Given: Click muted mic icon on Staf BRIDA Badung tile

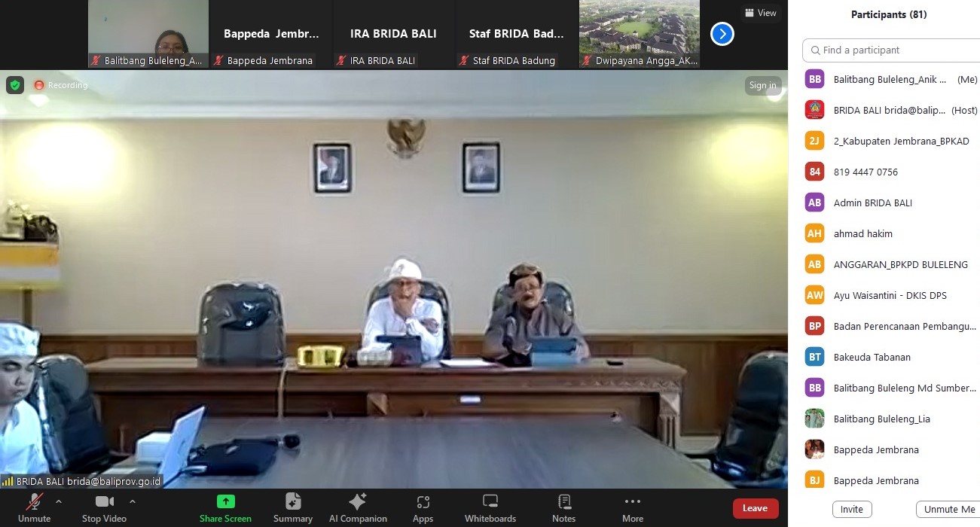Looking at the screenshot, I should pos(465,60).
